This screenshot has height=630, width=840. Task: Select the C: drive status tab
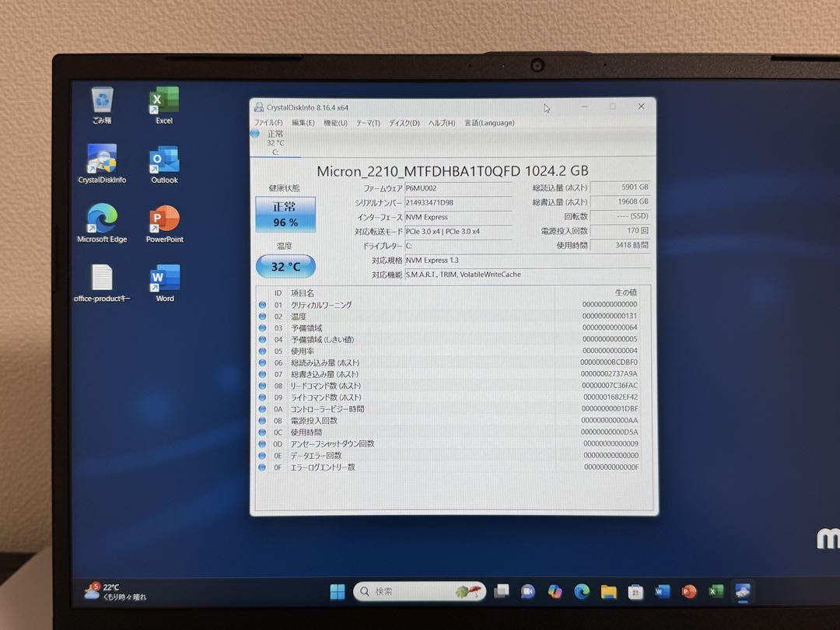coord(275,142)
